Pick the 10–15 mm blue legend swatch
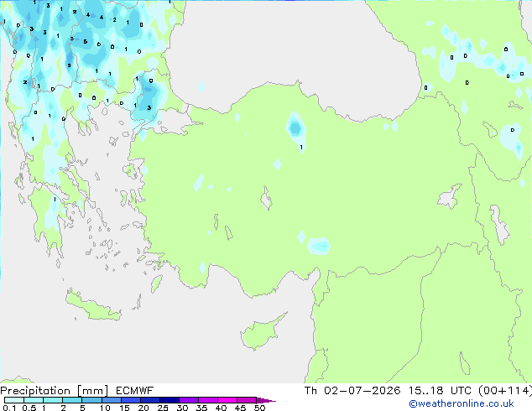 pyautogui.click(x=112, y=400)
